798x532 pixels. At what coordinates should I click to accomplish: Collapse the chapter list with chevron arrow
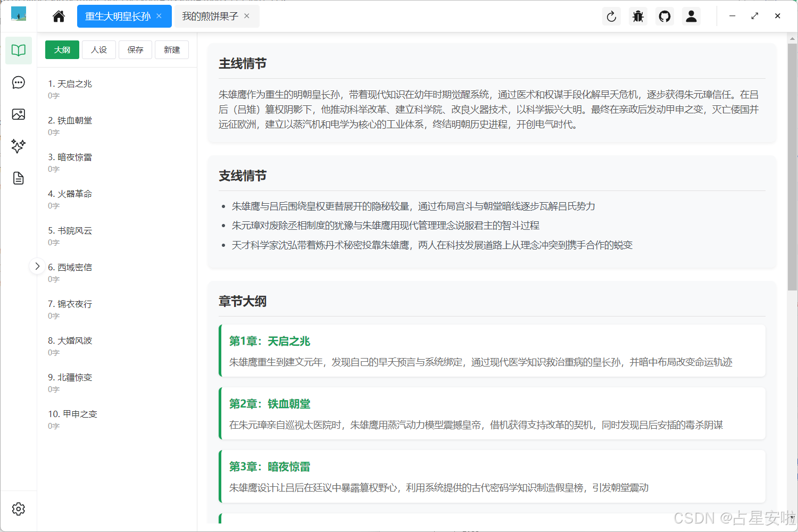[x=37, y=266]
